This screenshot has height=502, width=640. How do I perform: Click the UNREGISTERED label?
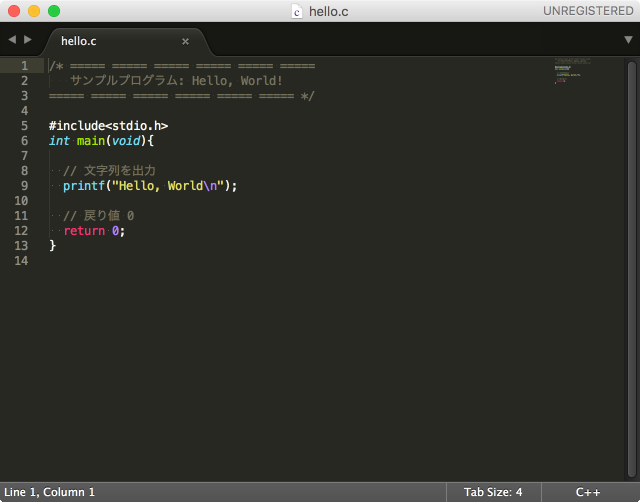588,11
